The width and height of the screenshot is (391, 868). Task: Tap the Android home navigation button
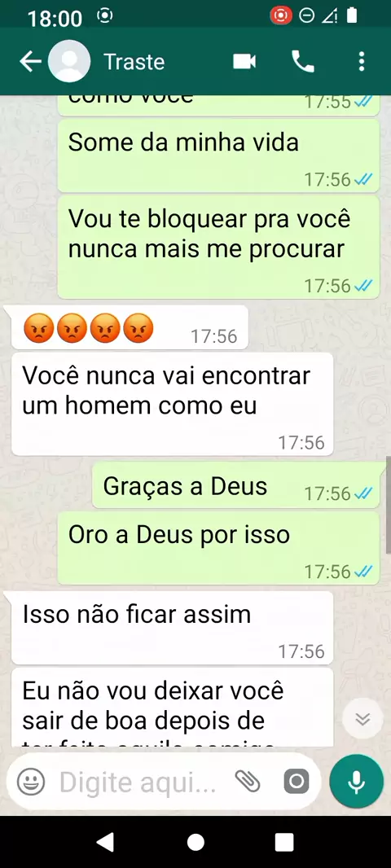point(195,842)
